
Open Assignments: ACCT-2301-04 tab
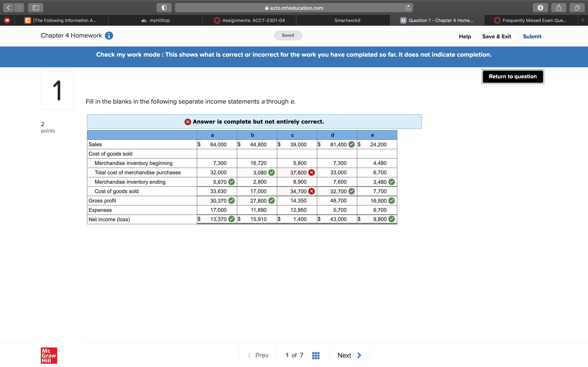coord(249,20)
